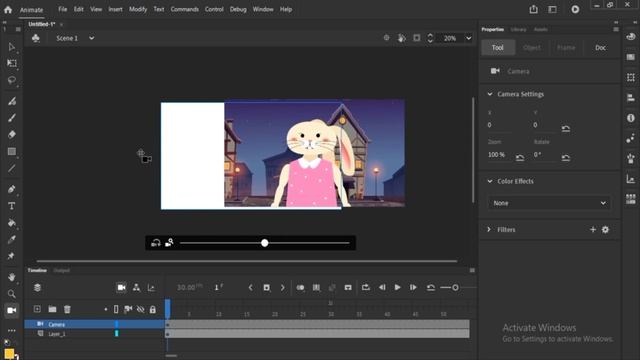Select the Selection arrow tool
This screenshot has height=360, width=640.
tap(11, 47)
